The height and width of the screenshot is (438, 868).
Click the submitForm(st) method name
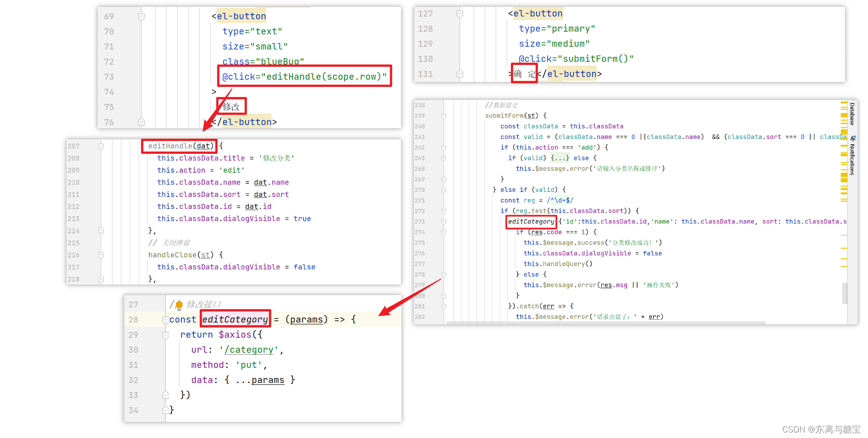pos(512,116)
